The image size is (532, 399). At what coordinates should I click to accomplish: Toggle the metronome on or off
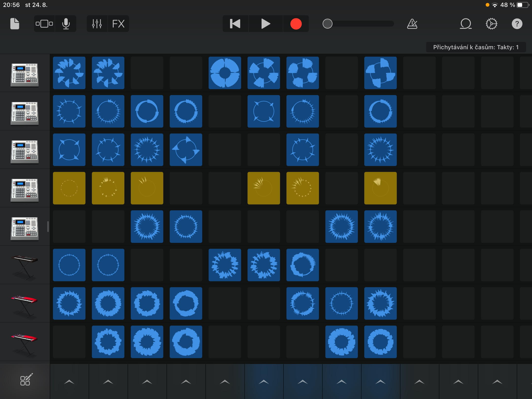coord(412,24)
